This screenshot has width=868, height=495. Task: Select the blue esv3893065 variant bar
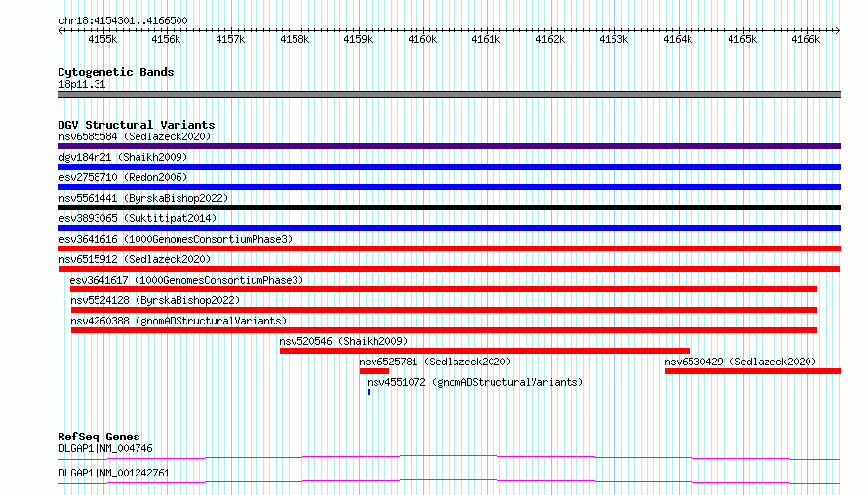tap(449, 228)
